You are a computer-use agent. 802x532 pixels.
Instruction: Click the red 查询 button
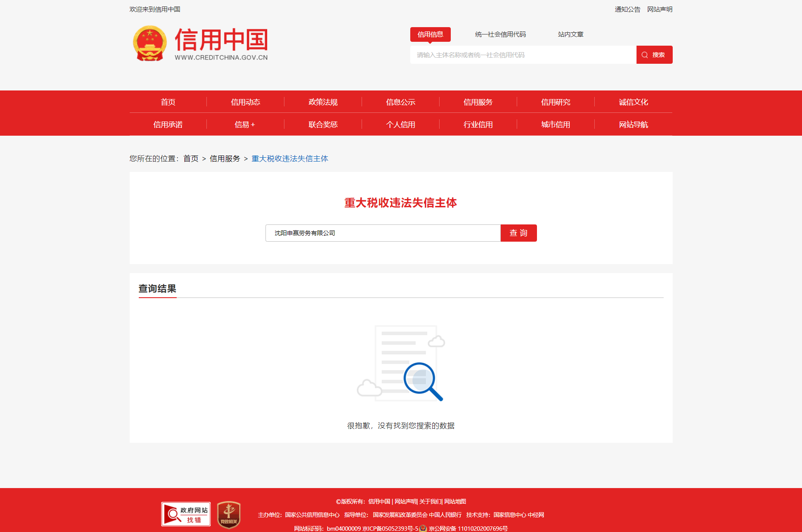[518, 233]
